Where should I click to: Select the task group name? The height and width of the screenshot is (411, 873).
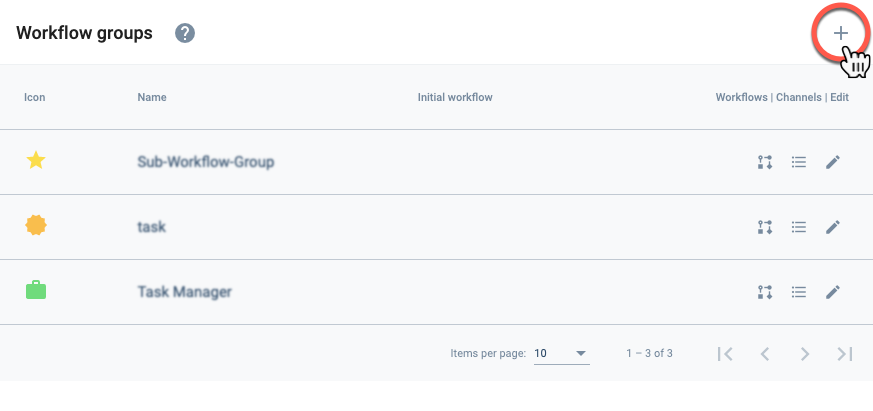[x=151, y=227]
